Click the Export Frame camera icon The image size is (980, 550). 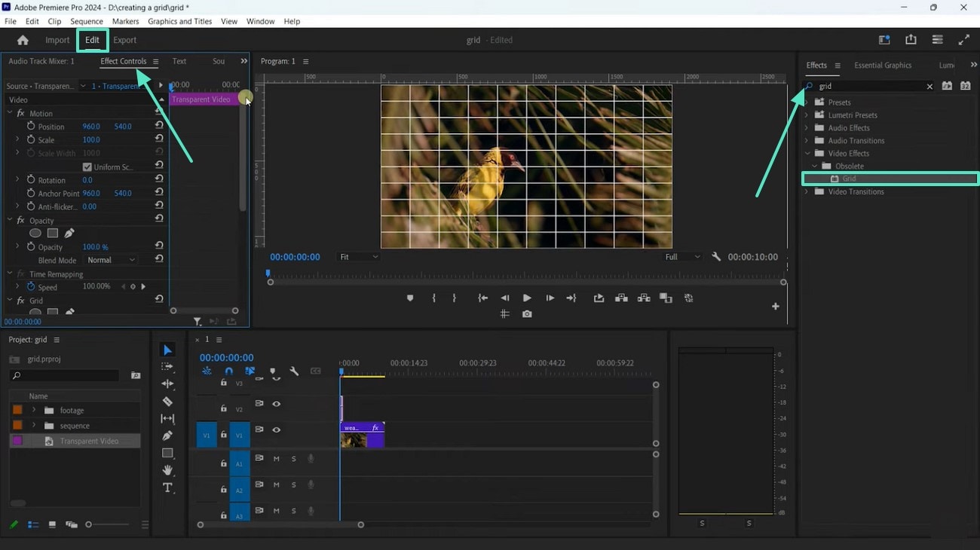click(527, 314)
